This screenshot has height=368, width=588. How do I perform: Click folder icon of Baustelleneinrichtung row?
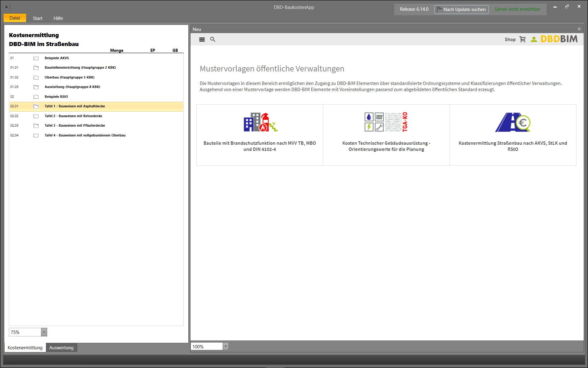click(36, 68)
